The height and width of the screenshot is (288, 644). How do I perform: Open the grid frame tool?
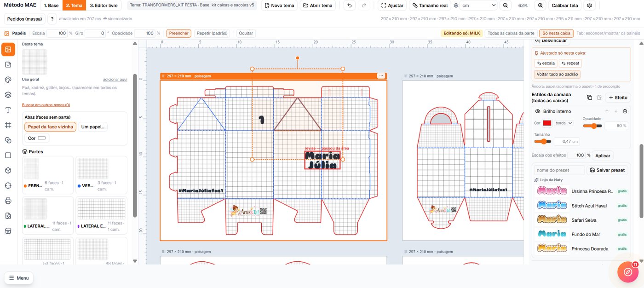pos(8,125)
